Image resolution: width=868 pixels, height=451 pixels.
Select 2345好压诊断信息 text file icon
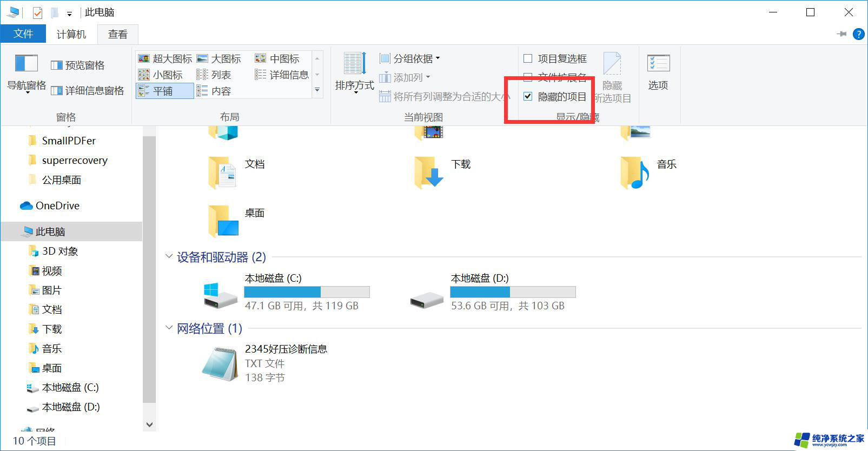tap(220, 364)
